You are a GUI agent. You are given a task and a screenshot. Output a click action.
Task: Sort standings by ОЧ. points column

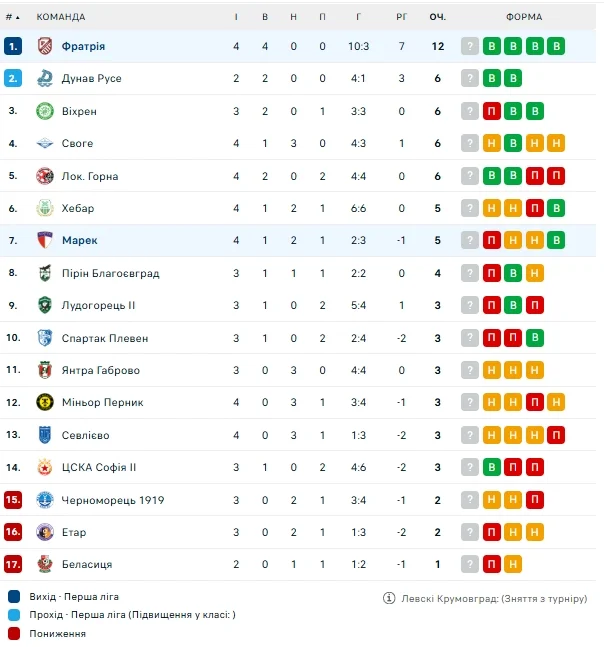coord(437,17)
